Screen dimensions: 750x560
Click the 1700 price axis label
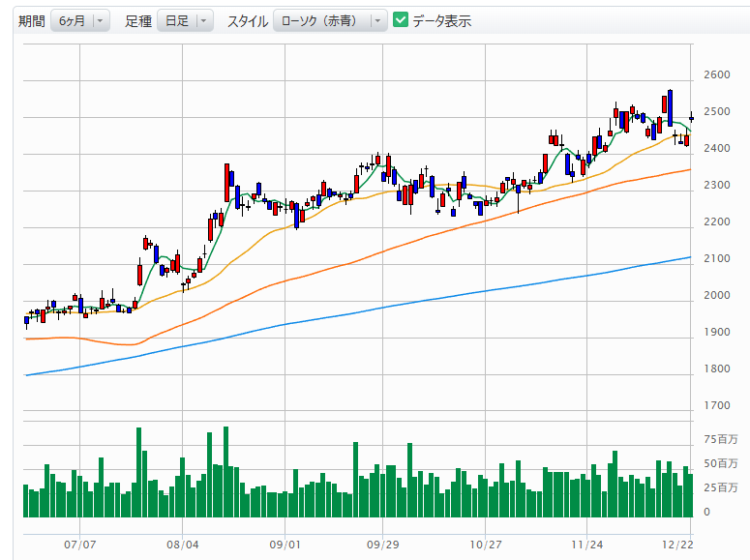coord(717,406)
